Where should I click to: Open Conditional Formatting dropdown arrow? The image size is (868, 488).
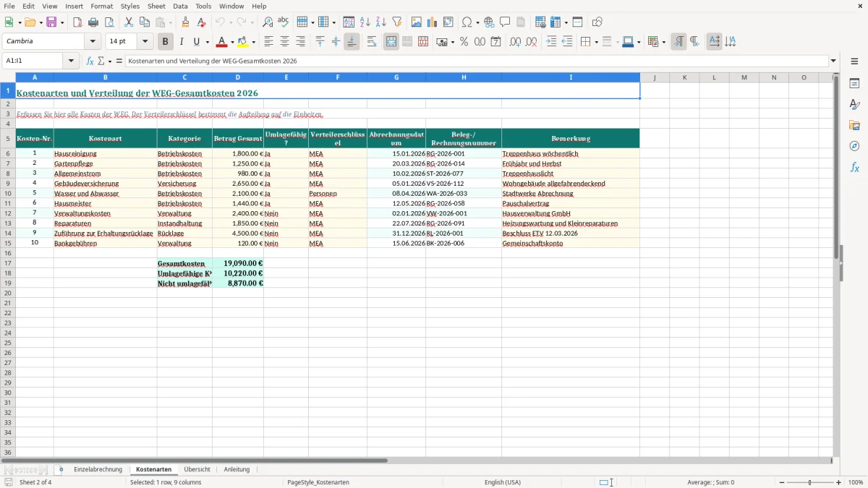pos(663,42)
